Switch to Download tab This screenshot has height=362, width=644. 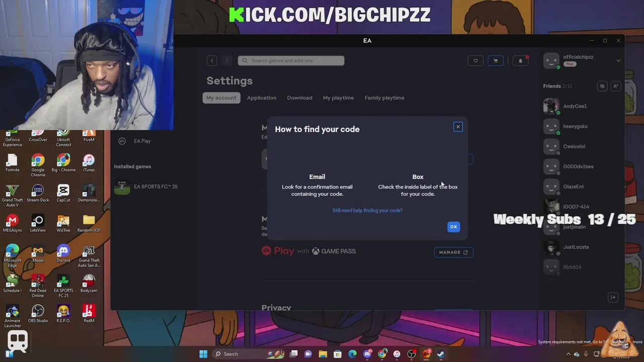point(300,98)
